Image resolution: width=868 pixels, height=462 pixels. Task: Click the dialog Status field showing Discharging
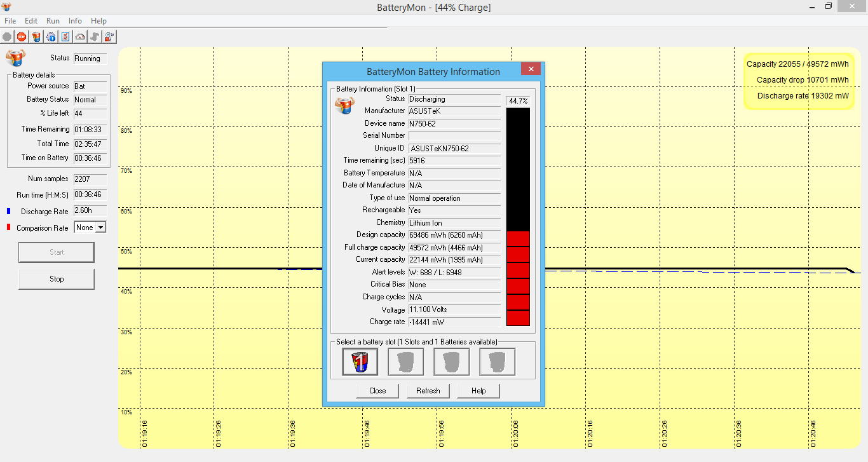click(454, 100)
